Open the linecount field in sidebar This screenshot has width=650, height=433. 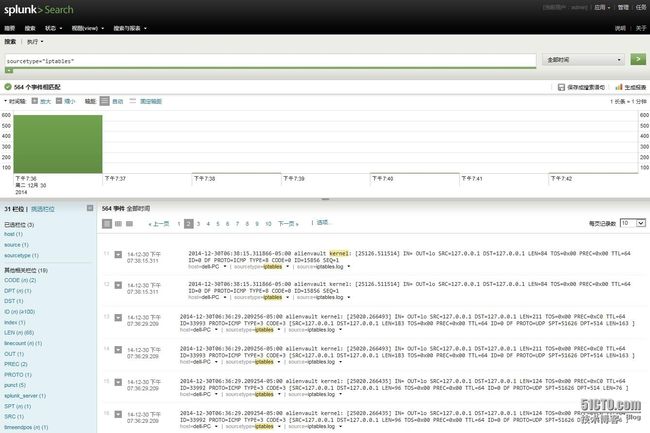[x=23, y=343]
